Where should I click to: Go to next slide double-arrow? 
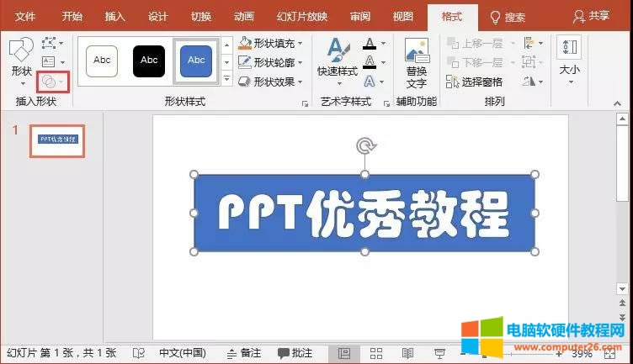point(622,317)
